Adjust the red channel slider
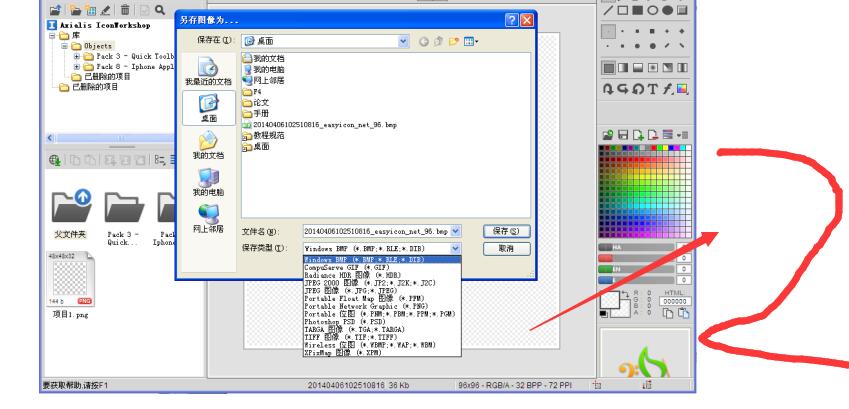This screenshot has width=849, height=409. [636, 258]
